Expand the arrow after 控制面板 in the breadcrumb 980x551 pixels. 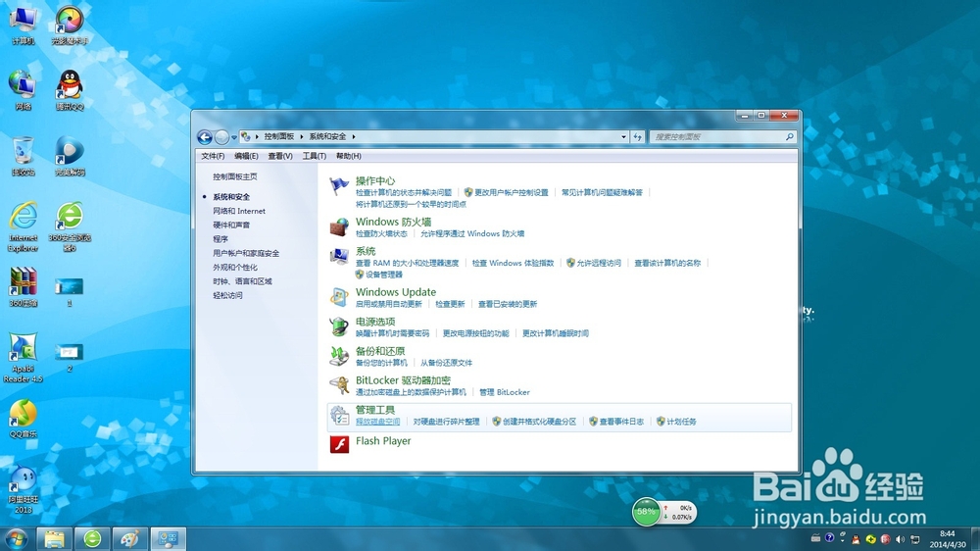pyautogui.click(x=301, y=136)
